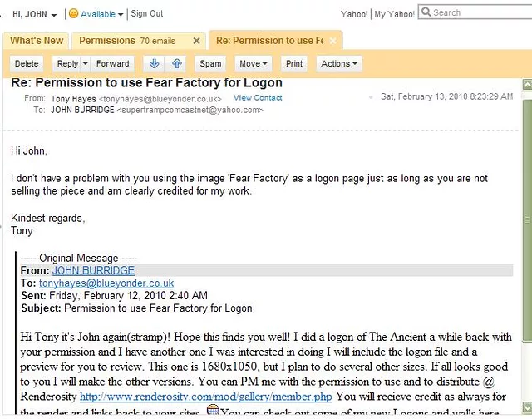Viewport: 532px width, 419px height.
Task: Mark the message as Spam
Action: tap(210, 63)
